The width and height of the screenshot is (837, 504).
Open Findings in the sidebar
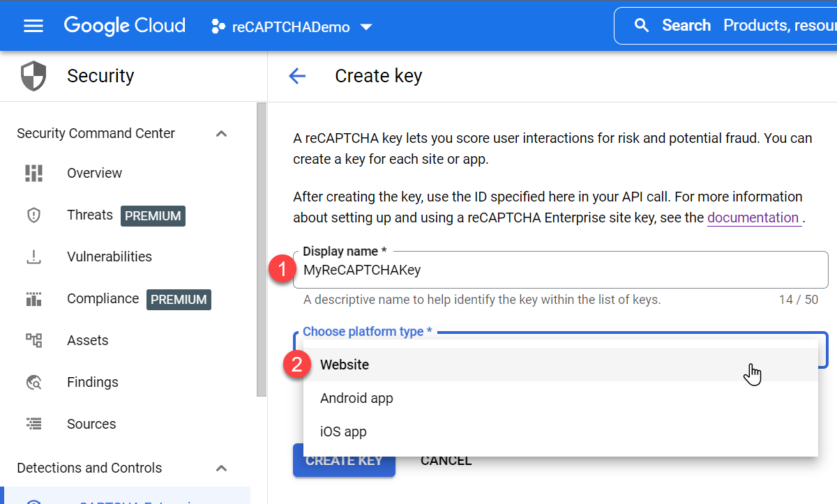92,382
